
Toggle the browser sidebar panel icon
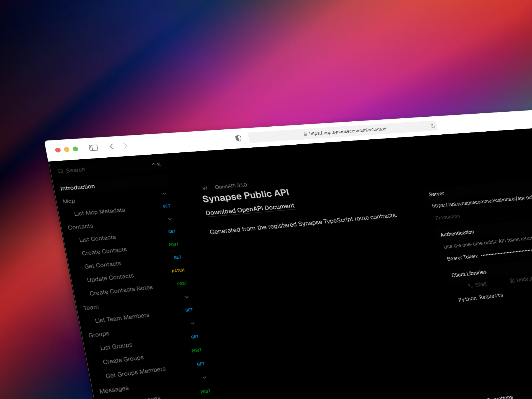click(x=93, y=148)
